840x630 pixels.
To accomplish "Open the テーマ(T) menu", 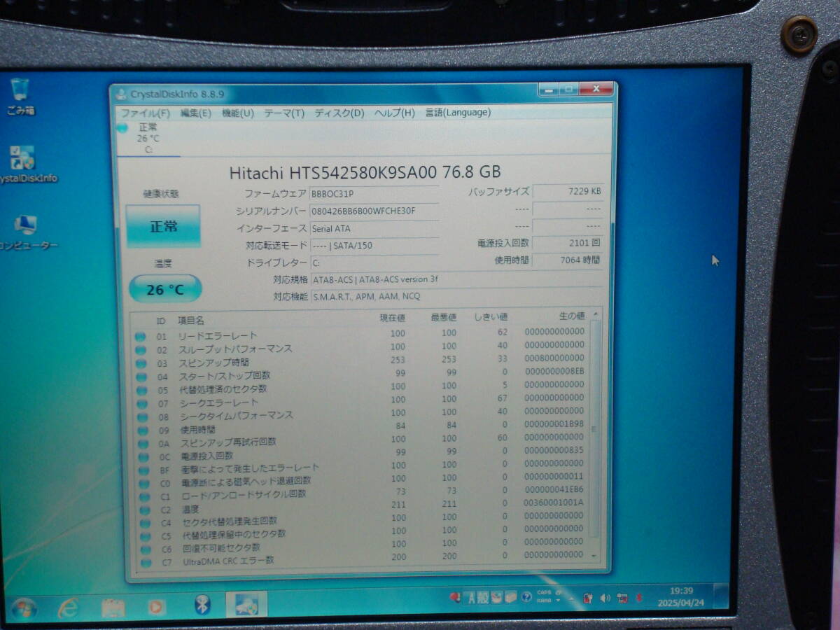I will point(283,113).
